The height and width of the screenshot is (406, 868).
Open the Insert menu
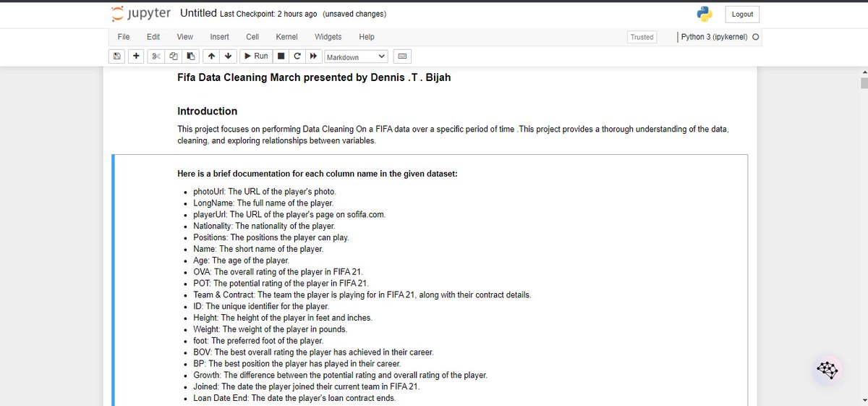click(x=220, y=37)
